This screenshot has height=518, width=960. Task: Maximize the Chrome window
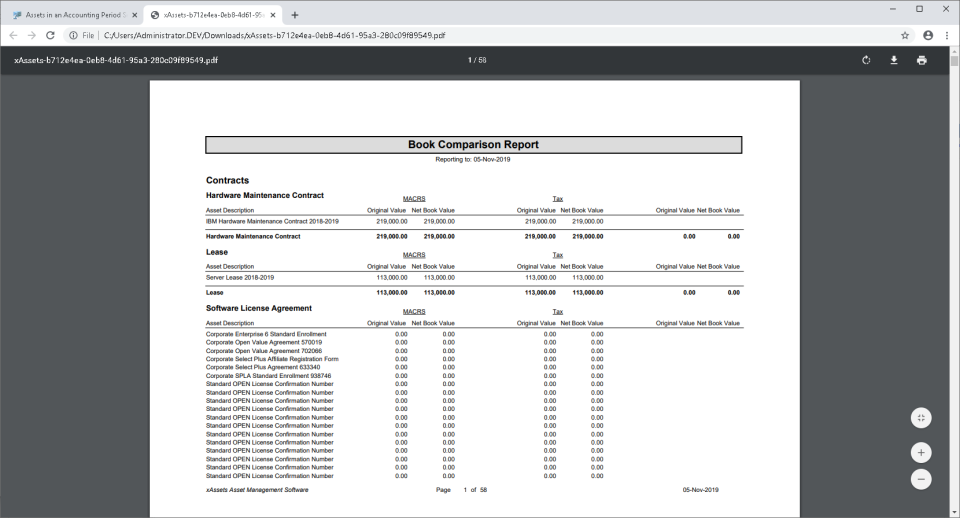pyautogui.click(x=919, y=9)
